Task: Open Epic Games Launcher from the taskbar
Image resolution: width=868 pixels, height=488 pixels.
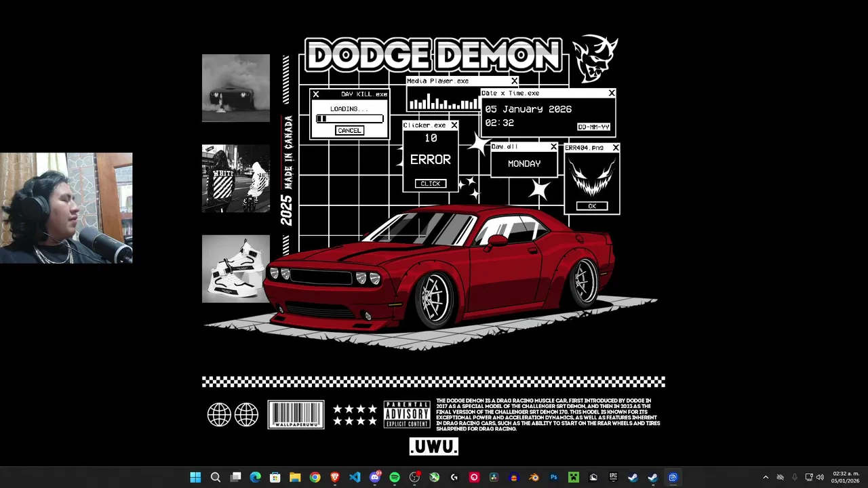Action: [x=613, y=477]
